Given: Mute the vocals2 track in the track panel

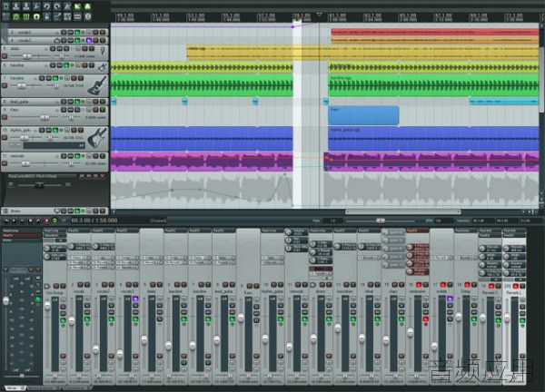Looking at the screenshot, I should (95, 33).
